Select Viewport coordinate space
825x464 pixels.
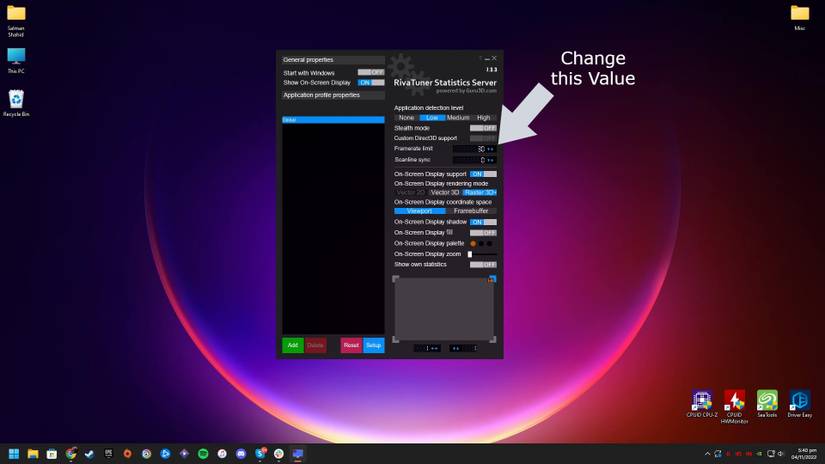[x=419, y=211]
